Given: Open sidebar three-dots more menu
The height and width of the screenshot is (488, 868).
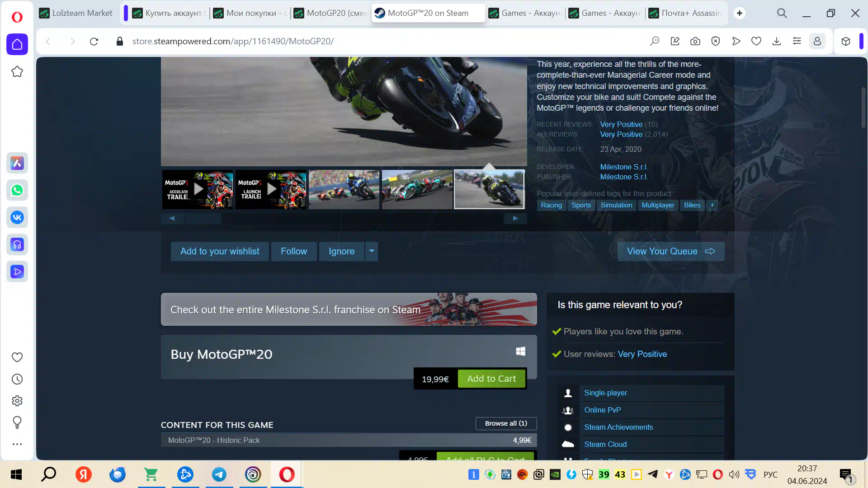Looking at the screenshot, I should (17, 444).
